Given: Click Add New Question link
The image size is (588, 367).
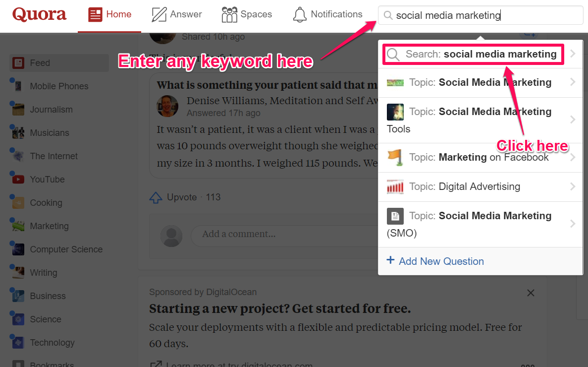Looking at the screenshot, I should 441,261.
